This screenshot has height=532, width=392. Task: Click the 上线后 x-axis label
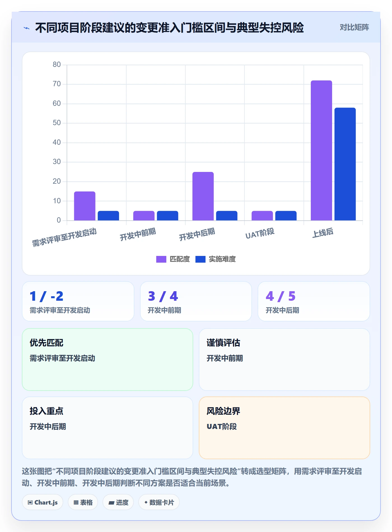pos(323,233)
